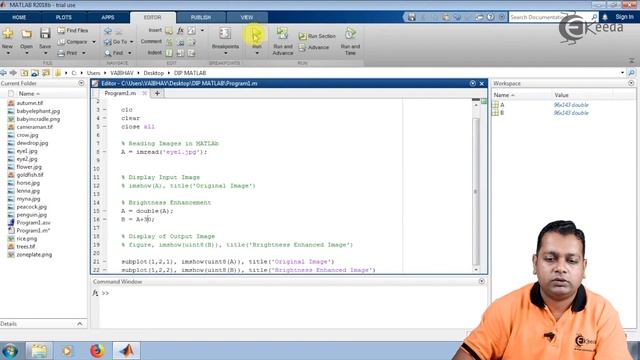Click the Save floppy disk icon
This screenshot has height=360, width=640.
pyautogui.click(x=45, y=33)
